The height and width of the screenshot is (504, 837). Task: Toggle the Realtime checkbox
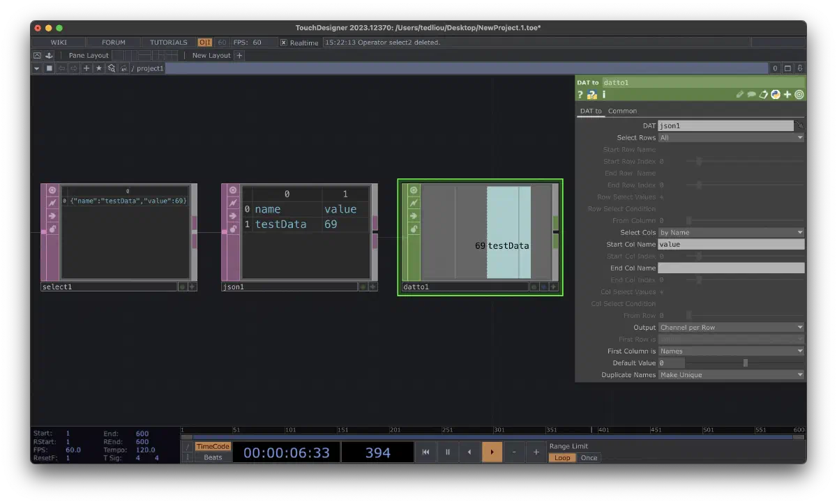coord(284,43)
